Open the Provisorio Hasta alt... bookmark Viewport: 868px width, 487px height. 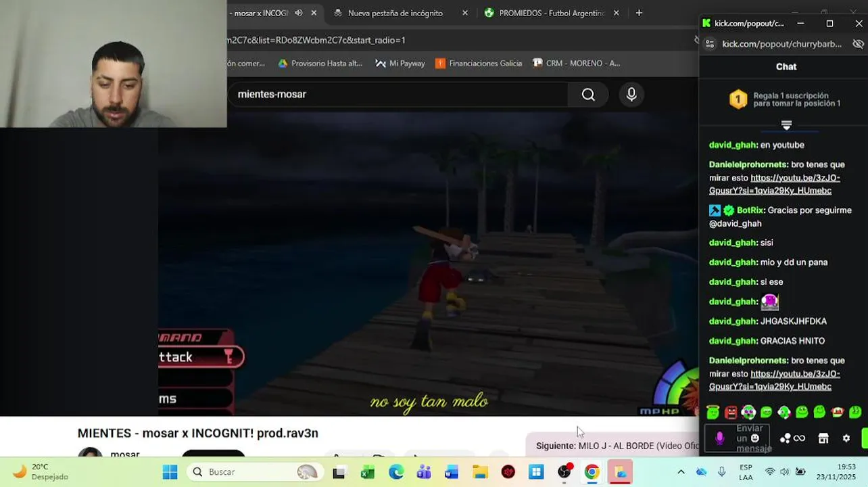(x=320, y=63)
